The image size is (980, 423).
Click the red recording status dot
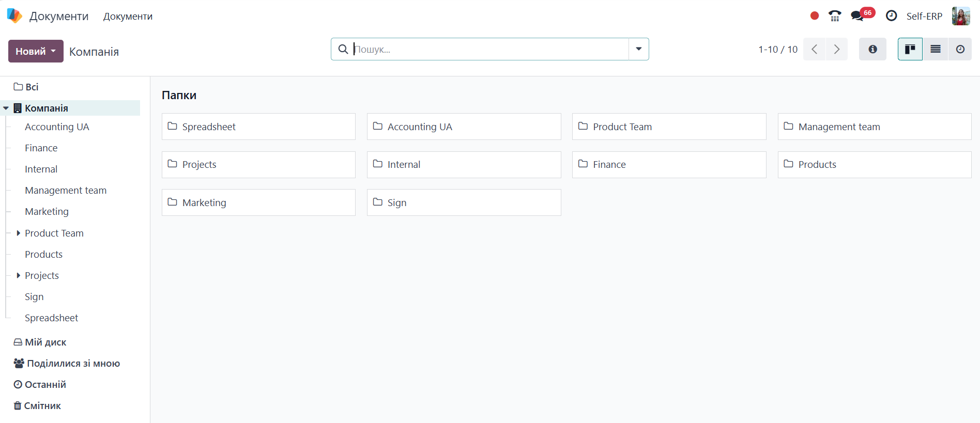pyautogui.click(x=815, y=16)
